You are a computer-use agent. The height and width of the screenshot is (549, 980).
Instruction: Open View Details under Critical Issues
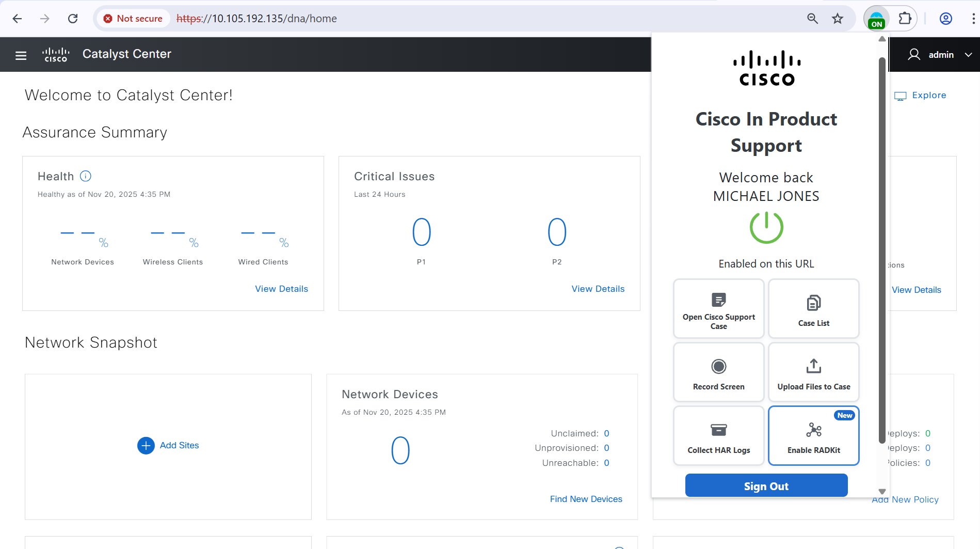(x=598, y=289)
